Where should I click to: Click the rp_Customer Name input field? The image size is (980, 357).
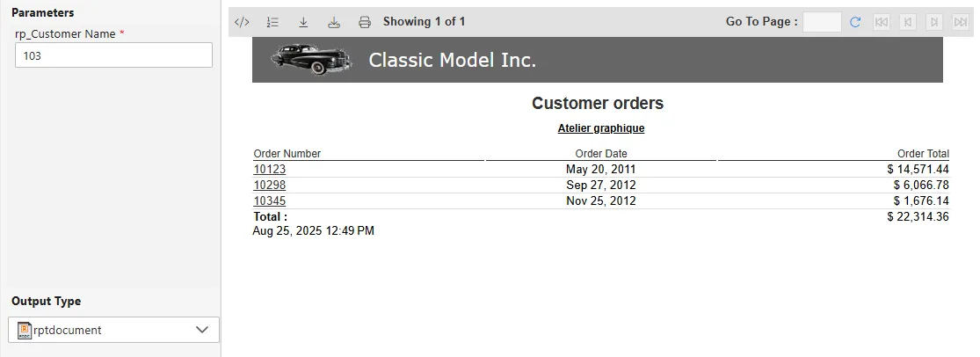[114, 55]
